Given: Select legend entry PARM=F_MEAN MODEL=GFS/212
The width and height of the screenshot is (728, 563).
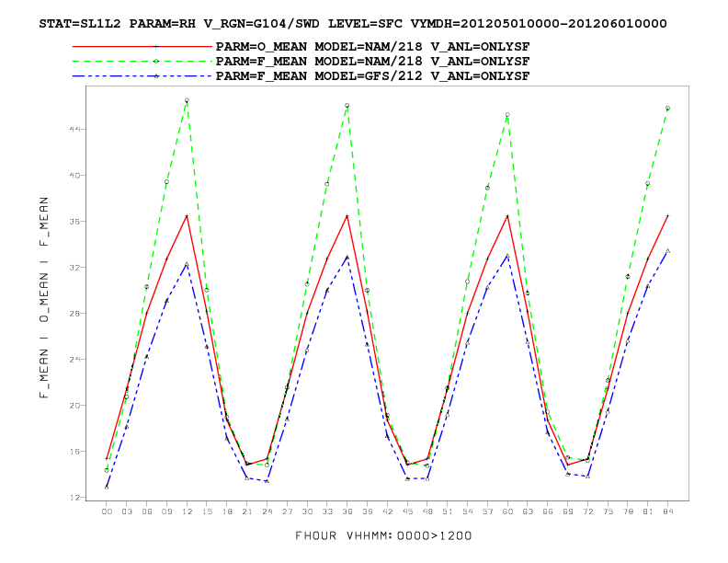Looking at the screenshot, I should coord(372,76).
